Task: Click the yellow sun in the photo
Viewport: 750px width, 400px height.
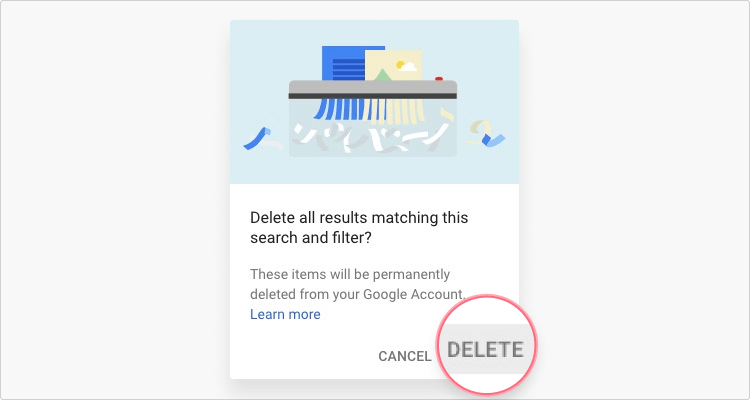Action: click(x=400, y=65)
